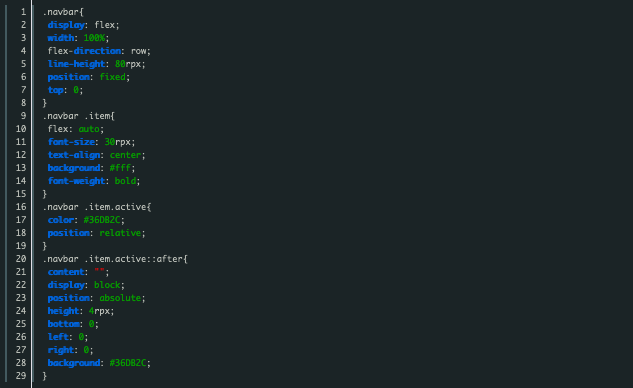Click the .navbar .item.active selector on line 16

click(95, 207)
